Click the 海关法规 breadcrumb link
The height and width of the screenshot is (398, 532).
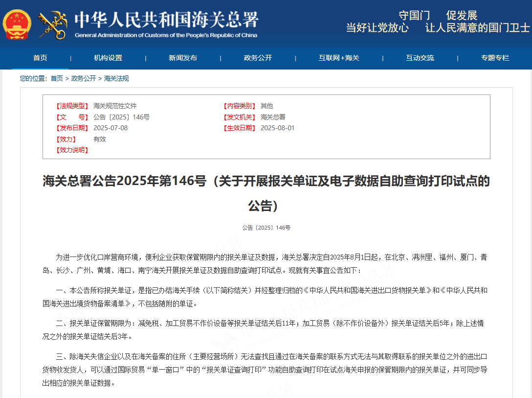[x=116, y=78]
